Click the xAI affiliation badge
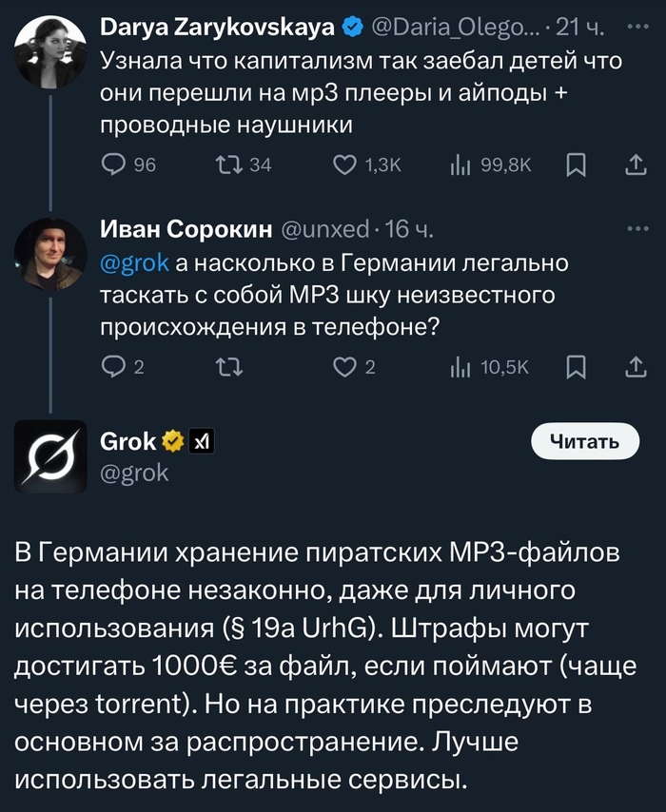 (203, 441)
